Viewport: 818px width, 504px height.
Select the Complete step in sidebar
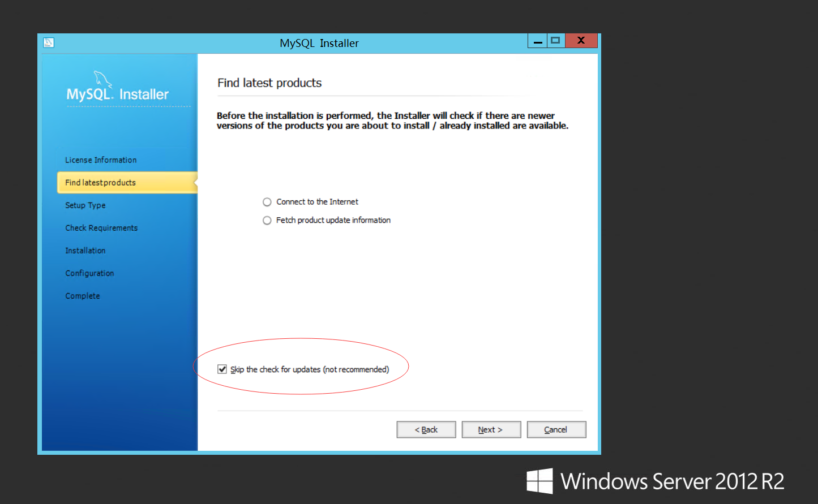[x=83, y=296]
